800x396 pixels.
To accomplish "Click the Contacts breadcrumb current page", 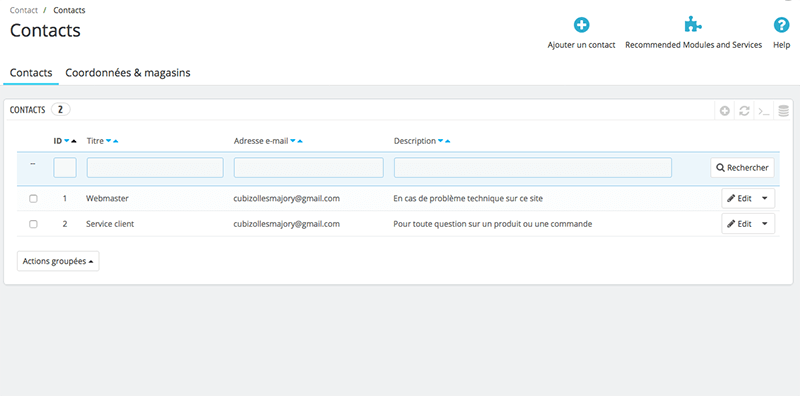I will [69, 10].
